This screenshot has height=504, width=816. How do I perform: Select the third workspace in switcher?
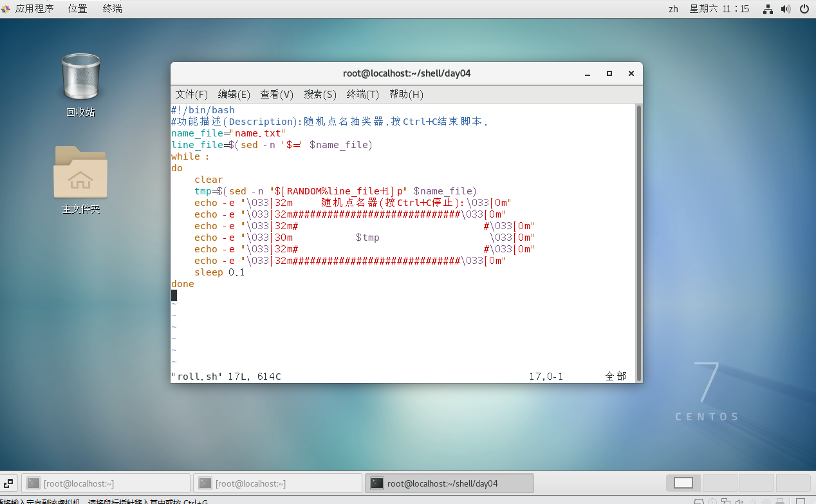756,483
